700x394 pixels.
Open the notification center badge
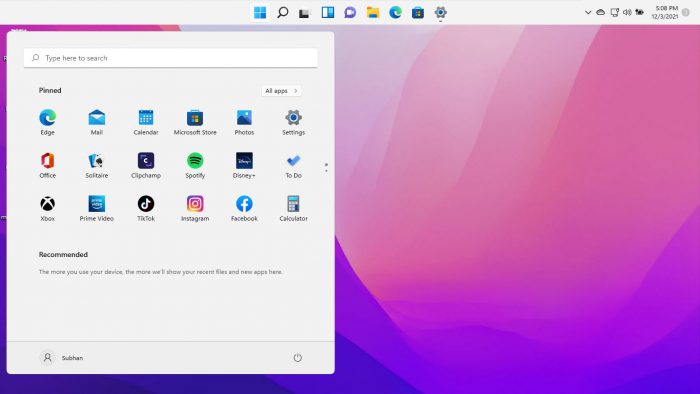tap(686, 12)
